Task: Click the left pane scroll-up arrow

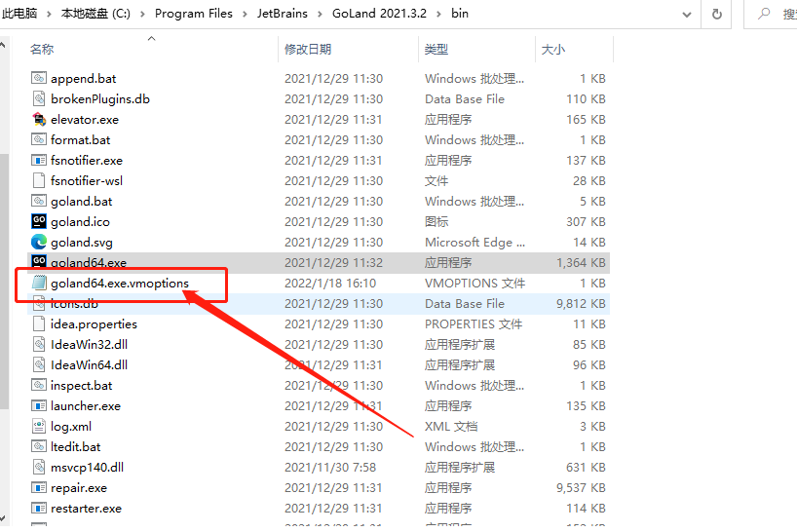Action: [x=3, y=45]
